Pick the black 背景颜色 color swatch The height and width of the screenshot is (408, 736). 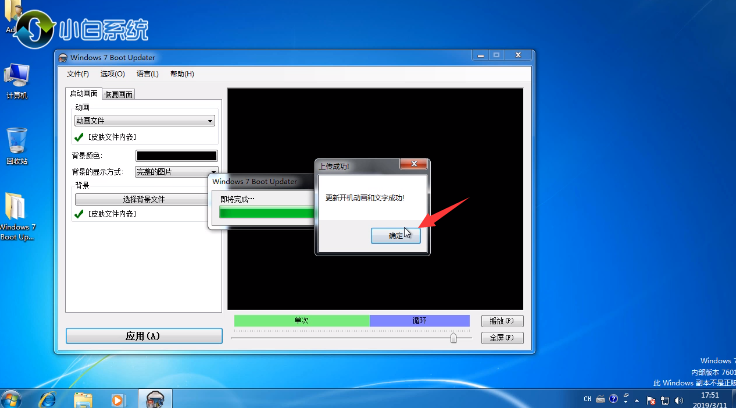pos(176,155)
